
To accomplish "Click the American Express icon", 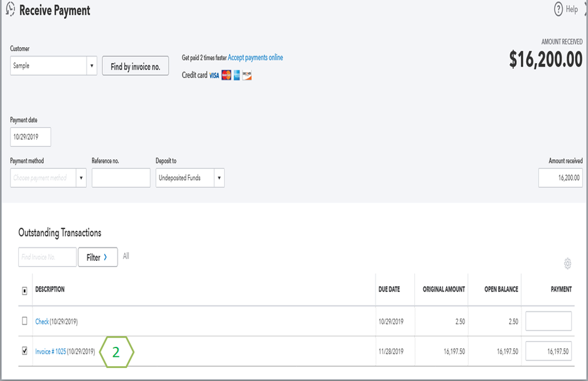I will tap(237, 75).
